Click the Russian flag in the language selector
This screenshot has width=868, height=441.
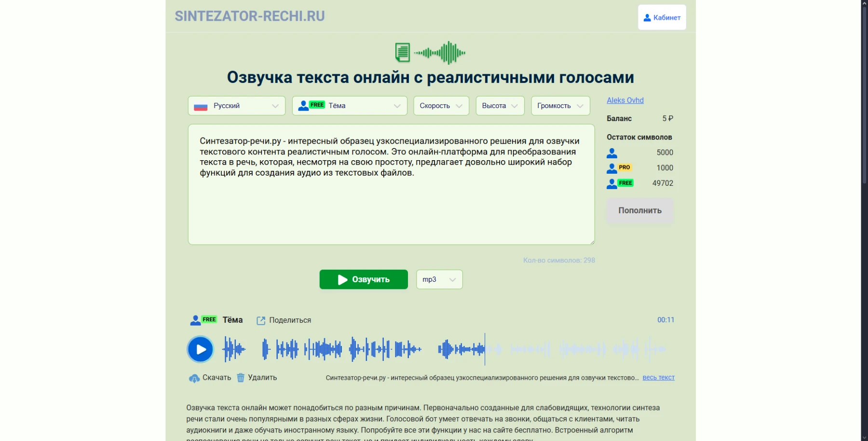[202, 105]
